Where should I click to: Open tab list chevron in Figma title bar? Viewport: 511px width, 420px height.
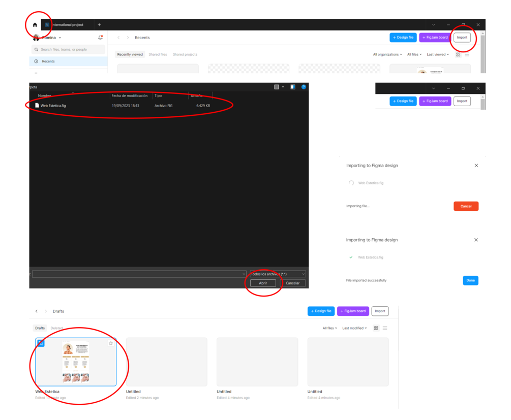(x=433, y=25)
